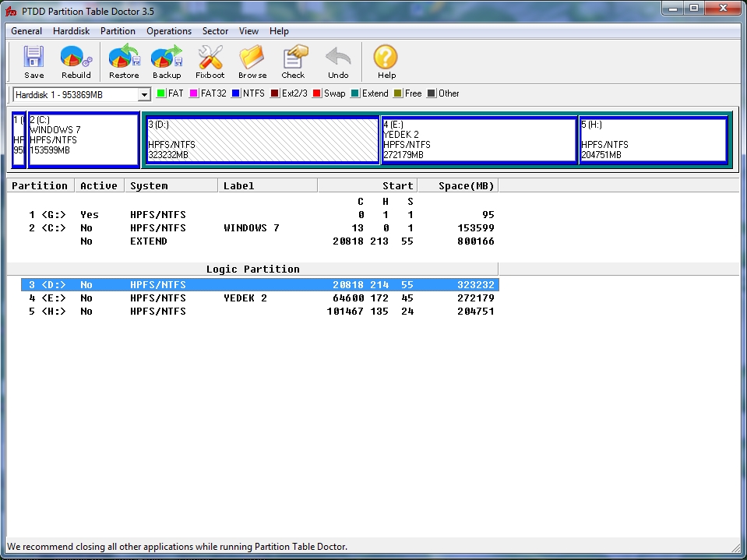Image resolution: width=747 pixels, height=560 pixels.
Task: Click the 800166 space value
Action: [x=475, y=241]
